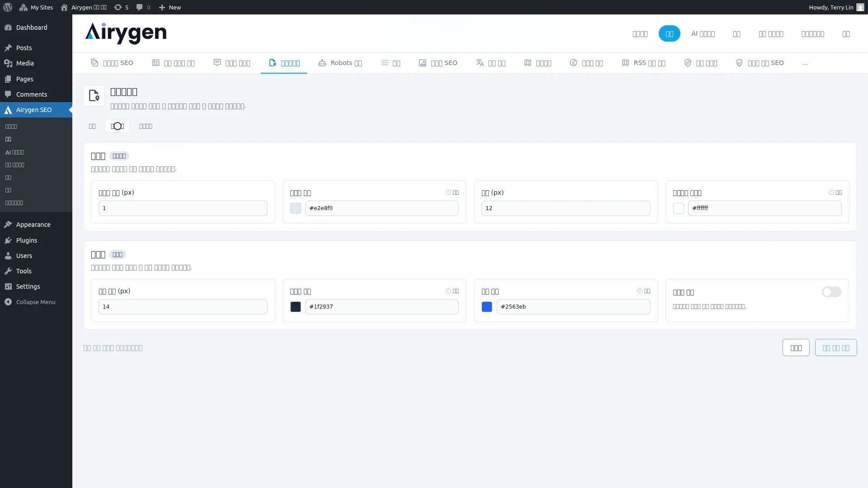
Task: Open the SEO tab with image icon
Action: [438, 63]
